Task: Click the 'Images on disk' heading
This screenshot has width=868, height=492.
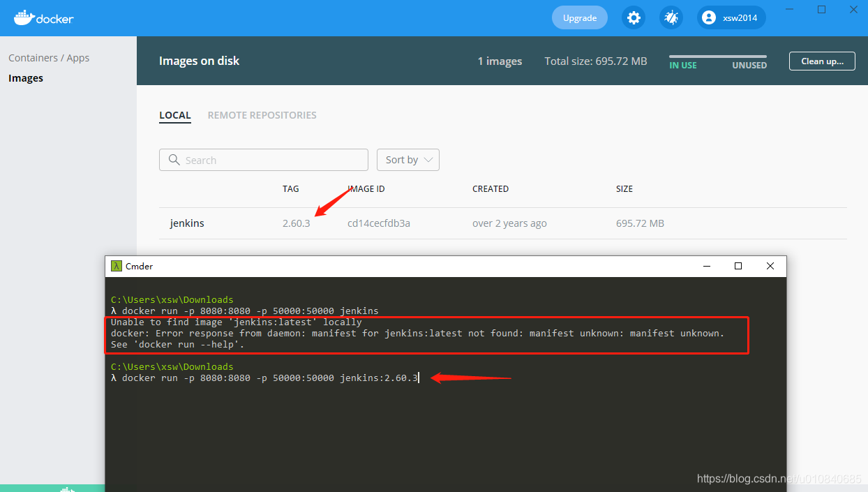Action: tap(199, 61)
